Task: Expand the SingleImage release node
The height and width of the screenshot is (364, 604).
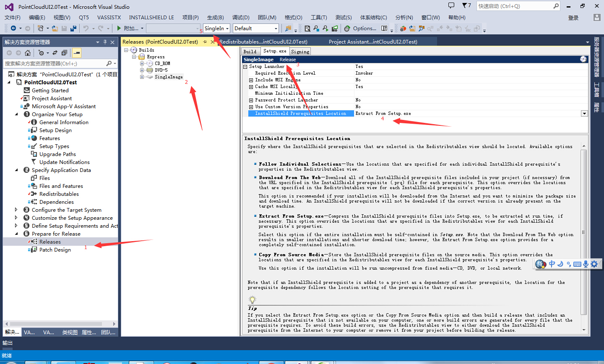Action: (142, 77)
